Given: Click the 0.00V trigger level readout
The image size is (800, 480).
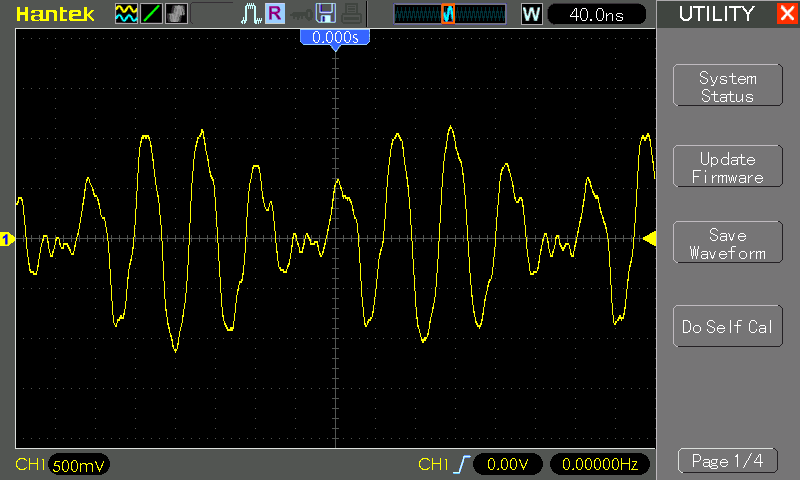Looking at the screenshot, I should click(508, 464).
